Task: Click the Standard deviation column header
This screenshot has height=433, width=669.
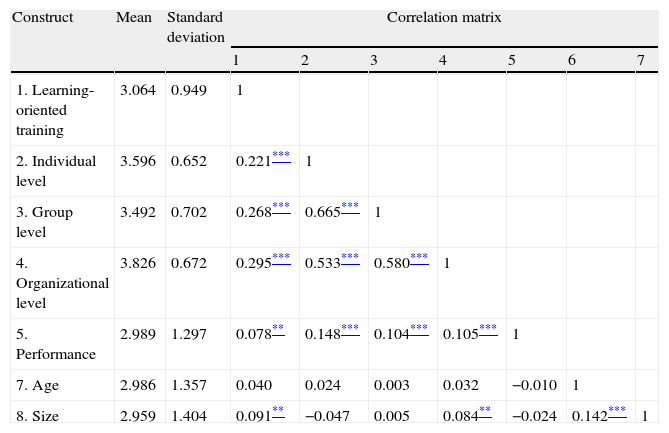Action: point(195,27)
